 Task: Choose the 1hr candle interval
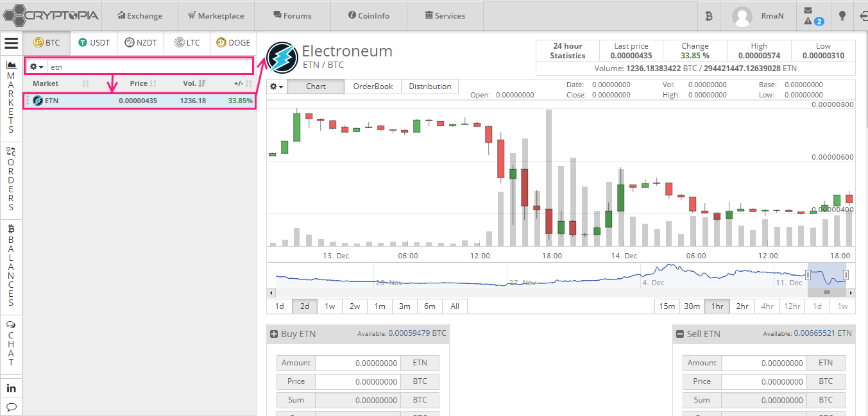pyautogui.click(x=717, y=306)
